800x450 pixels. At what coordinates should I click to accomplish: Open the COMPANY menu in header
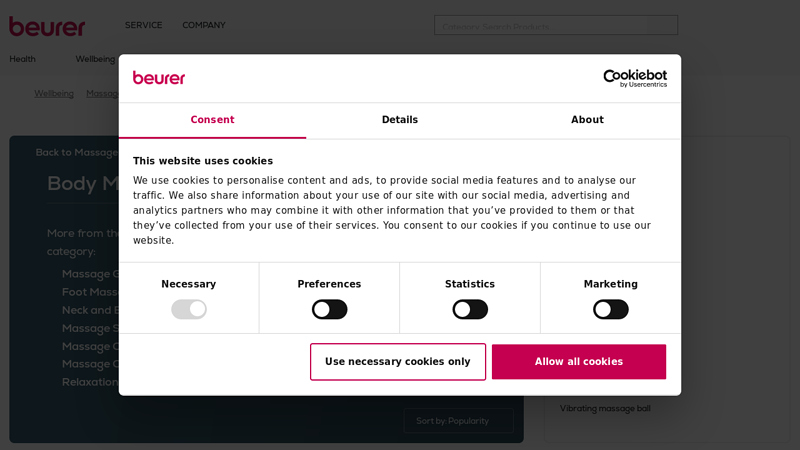[x=203, y=25]
